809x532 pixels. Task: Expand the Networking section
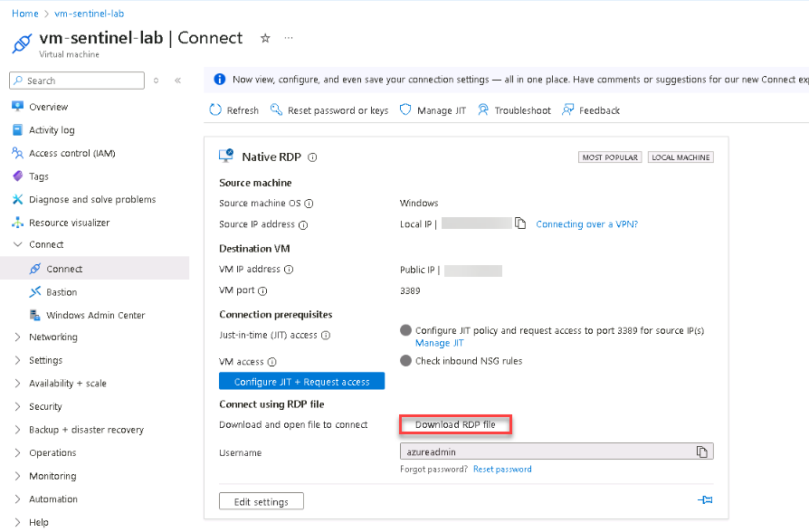[17, 337]
